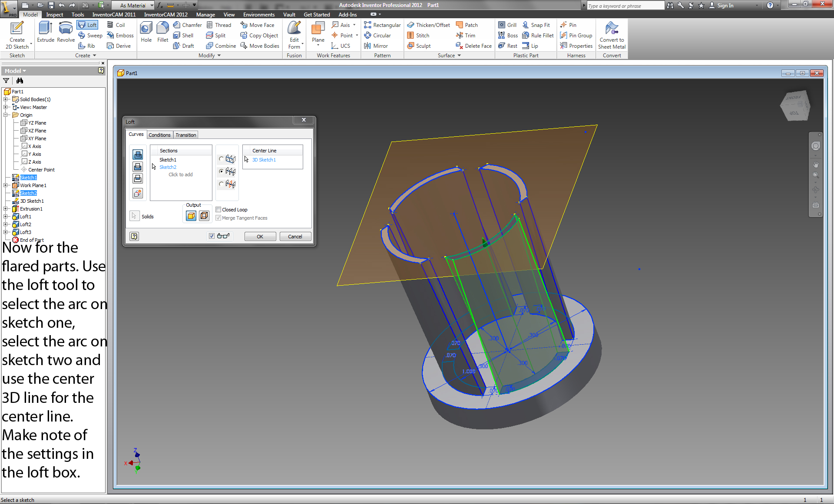Click Convert to Sheet Metal

point(612,35)
